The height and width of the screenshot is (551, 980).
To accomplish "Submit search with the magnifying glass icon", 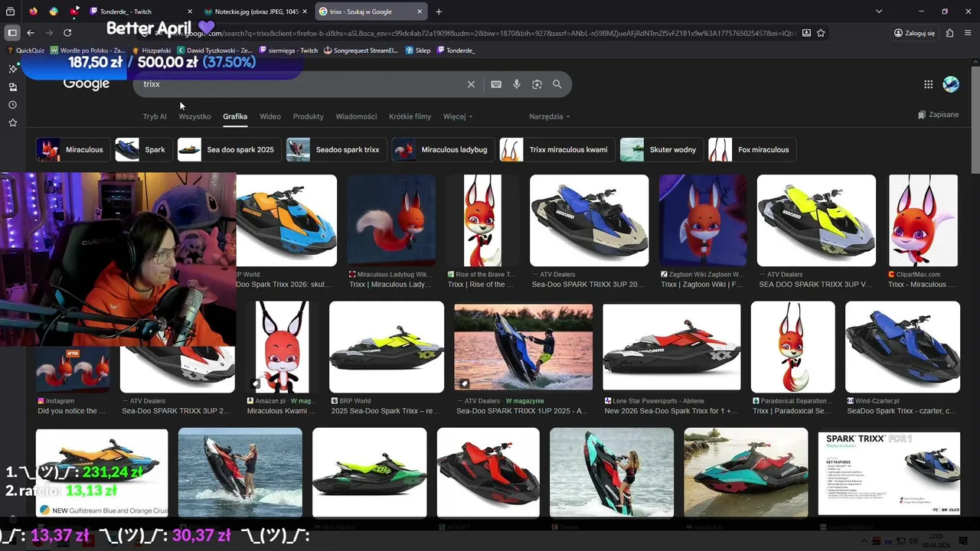I will pyautogui.click(x=557, y=84).
